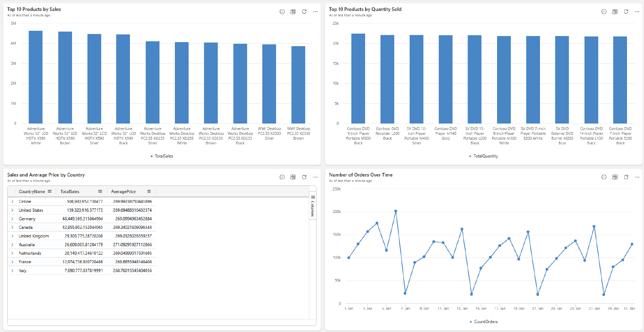Screen dimensions: 644x332
Task: Open the Columns side panel
Action: (x=312, y=206)
